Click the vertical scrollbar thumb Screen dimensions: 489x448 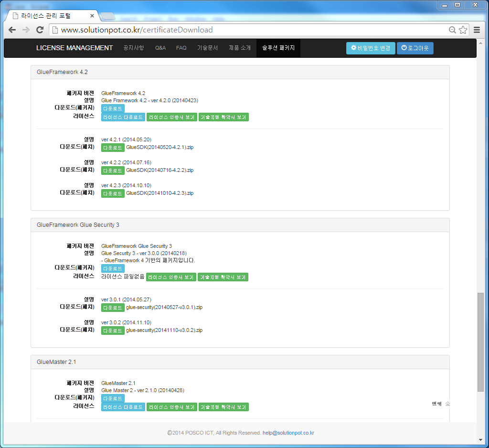[x=480, y=342]
